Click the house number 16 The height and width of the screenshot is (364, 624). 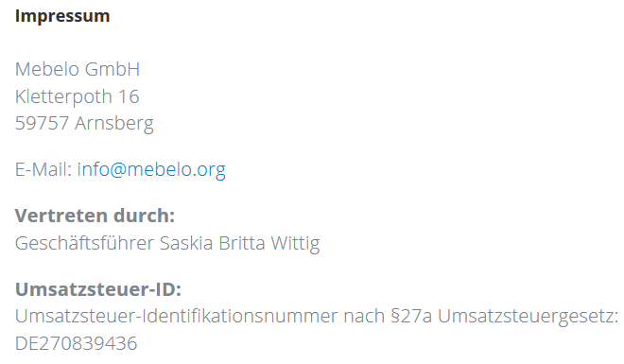[x=129, y=97]
